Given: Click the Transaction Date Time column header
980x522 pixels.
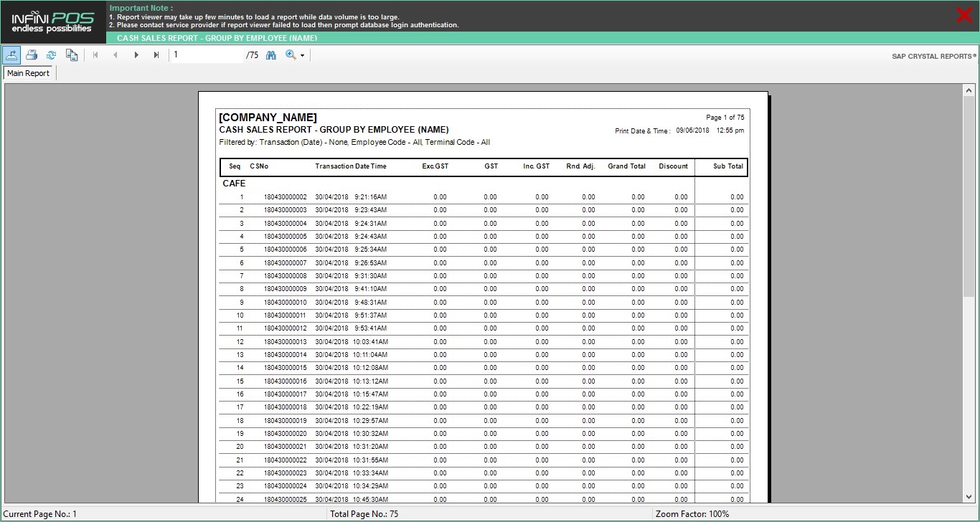Looking at the screenshot, I should click(x=351, y=166).
